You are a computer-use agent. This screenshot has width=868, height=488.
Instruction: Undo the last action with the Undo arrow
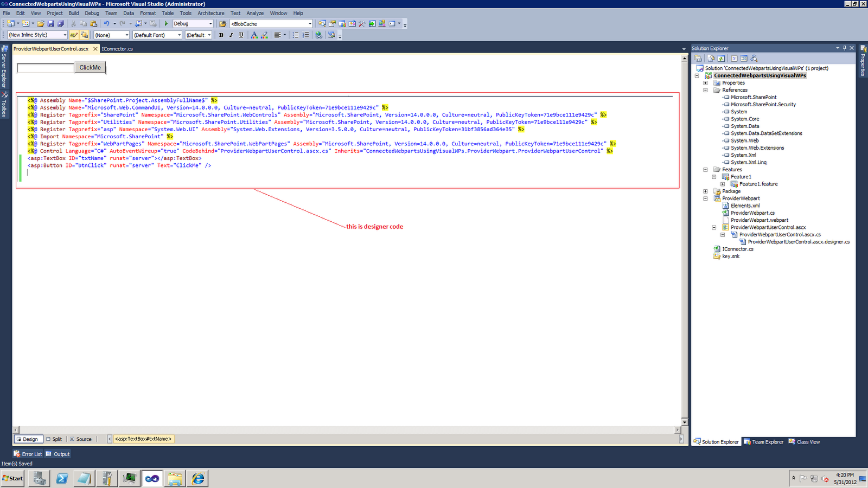106,24
